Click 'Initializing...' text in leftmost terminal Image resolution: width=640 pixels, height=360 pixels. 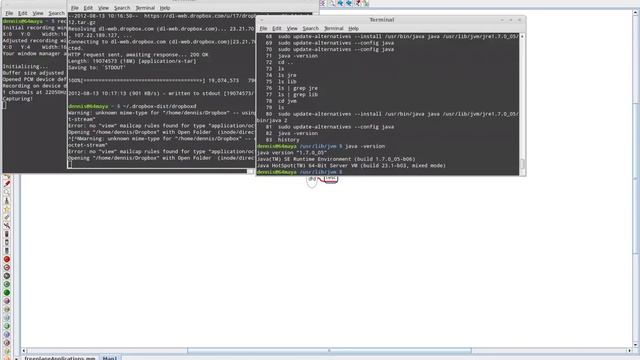coord(25,67)
